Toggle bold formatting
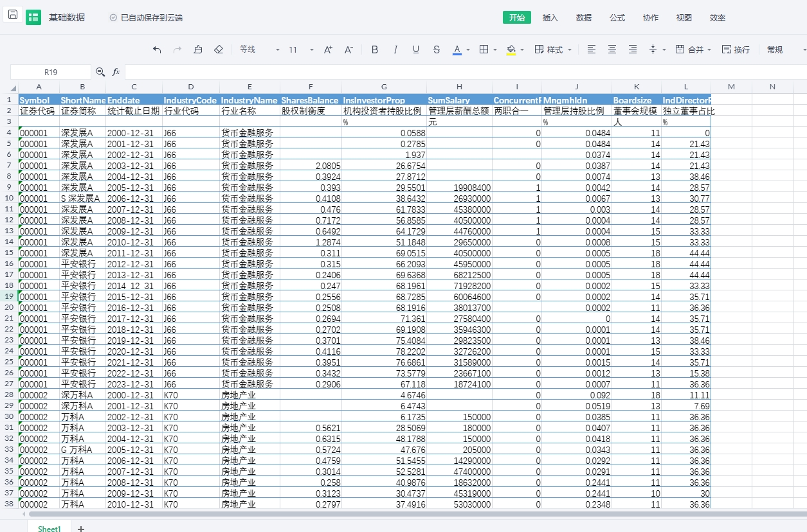The height and width of the screenshot is (532, 807). tap(375, 49)
